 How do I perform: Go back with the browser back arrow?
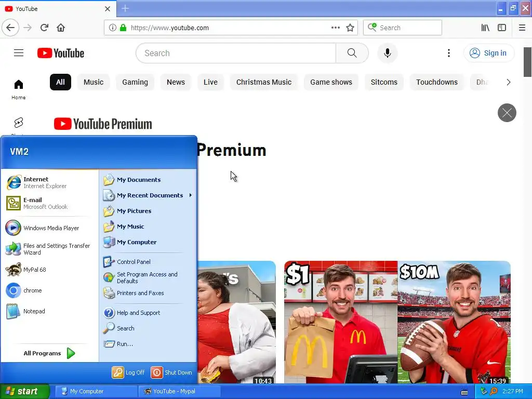point(10,28)
